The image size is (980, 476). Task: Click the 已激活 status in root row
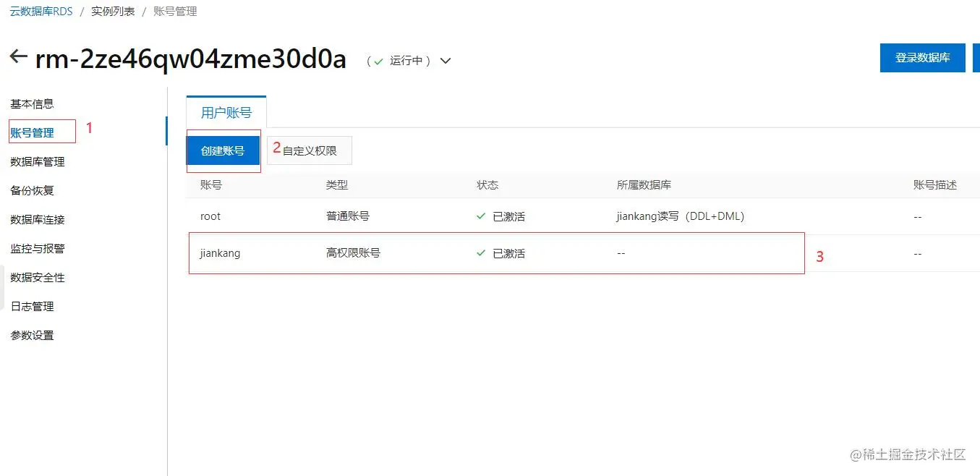point(500,216)
